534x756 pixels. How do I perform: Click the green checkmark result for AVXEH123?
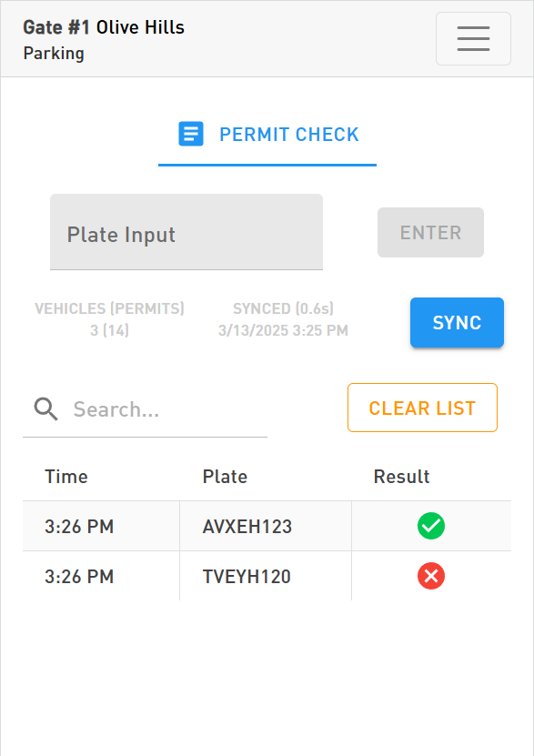(431, 526)
